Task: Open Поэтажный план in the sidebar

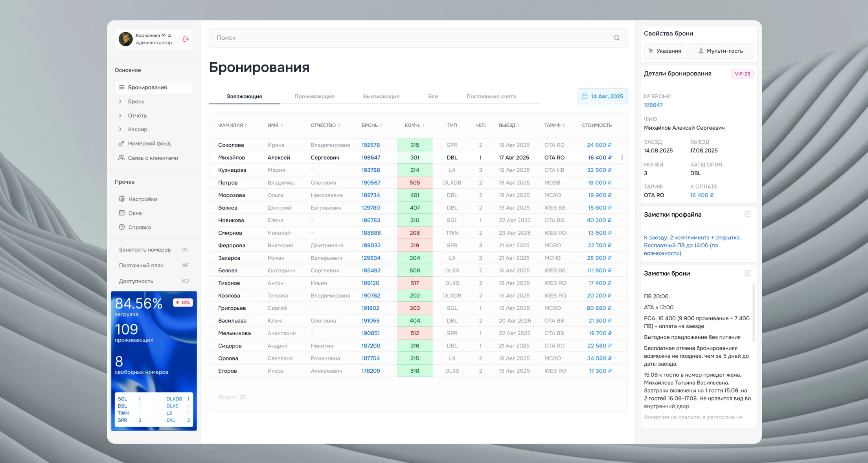Action: click(154, 265)
